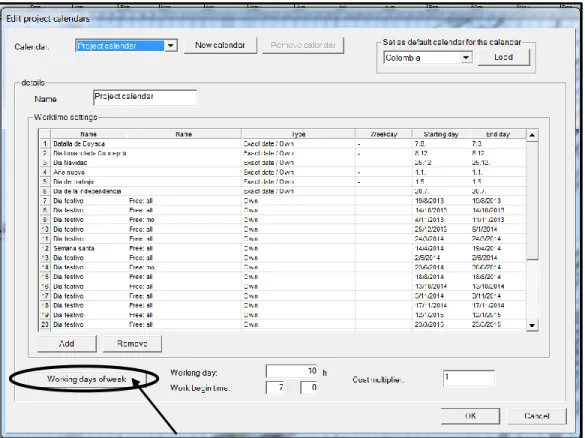585x438 pixels.
Task: Click row number 1 header
Action: point(45,144)
